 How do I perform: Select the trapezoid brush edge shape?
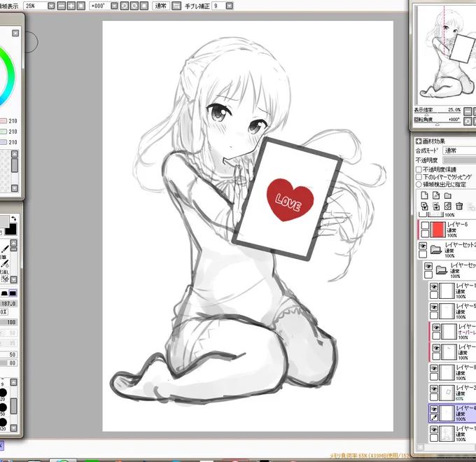(4, 293)
